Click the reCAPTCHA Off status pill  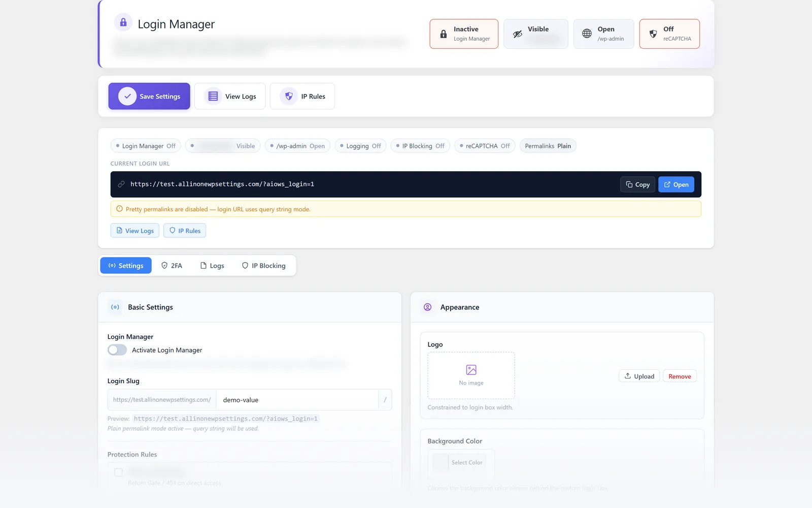coord(485,146)
